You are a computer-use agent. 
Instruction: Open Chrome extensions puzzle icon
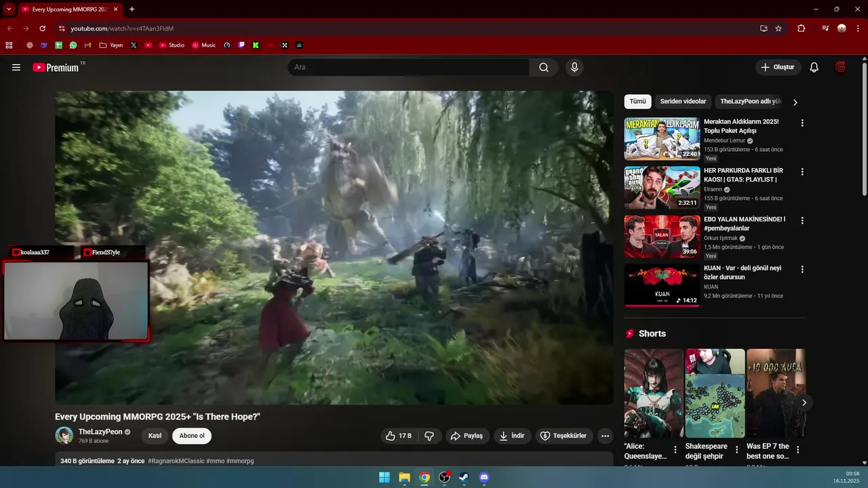tap(802, 28)
